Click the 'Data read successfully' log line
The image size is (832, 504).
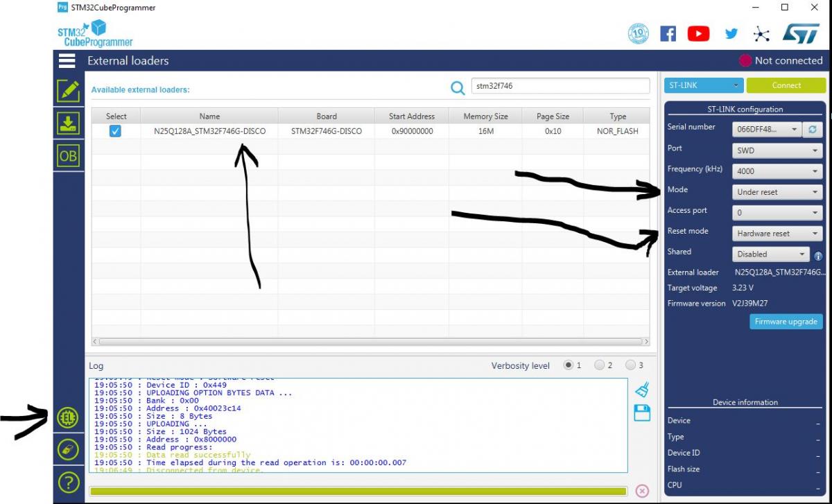[x=173, y=455]
